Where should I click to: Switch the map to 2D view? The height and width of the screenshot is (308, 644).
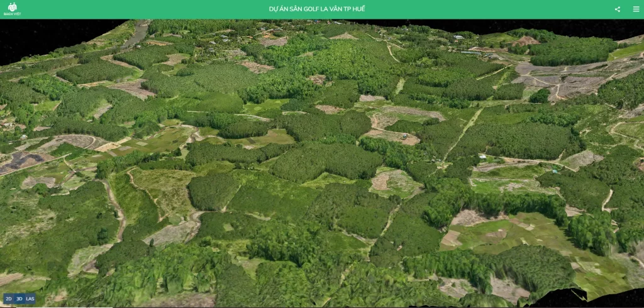9,299
